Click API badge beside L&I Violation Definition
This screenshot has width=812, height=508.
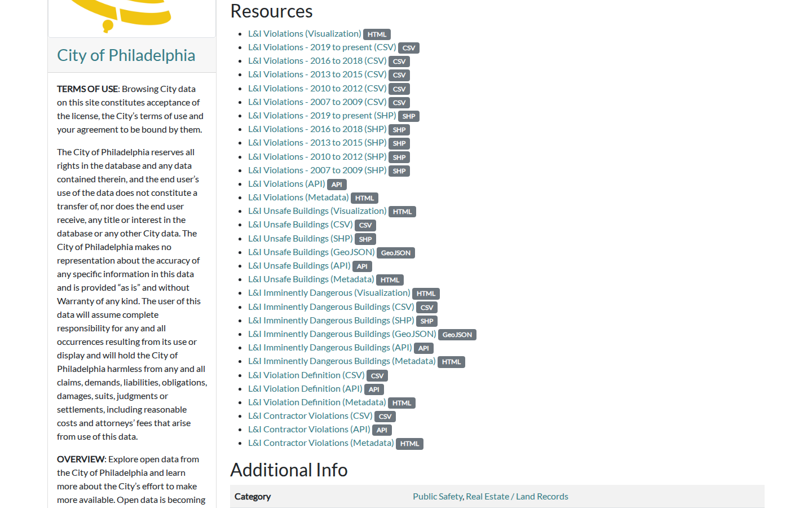pyautogui.click(x=374, y=389)
